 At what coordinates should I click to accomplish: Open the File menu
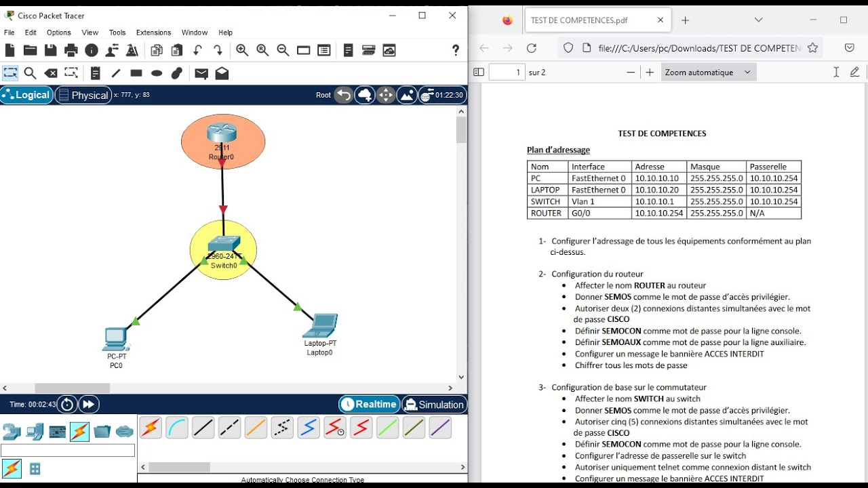coord(9,33)
